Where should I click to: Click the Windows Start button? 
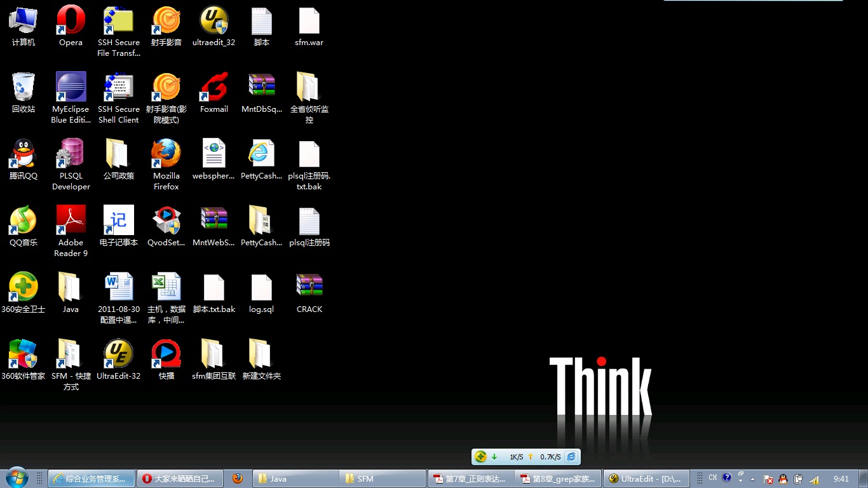17,478
